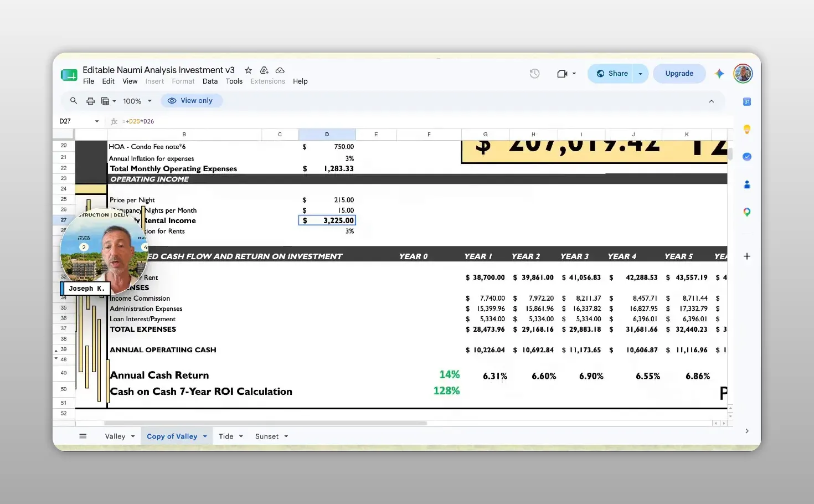Screen dimensions: 814x504
Task: Click the D27 name box field
Action: 75,121
